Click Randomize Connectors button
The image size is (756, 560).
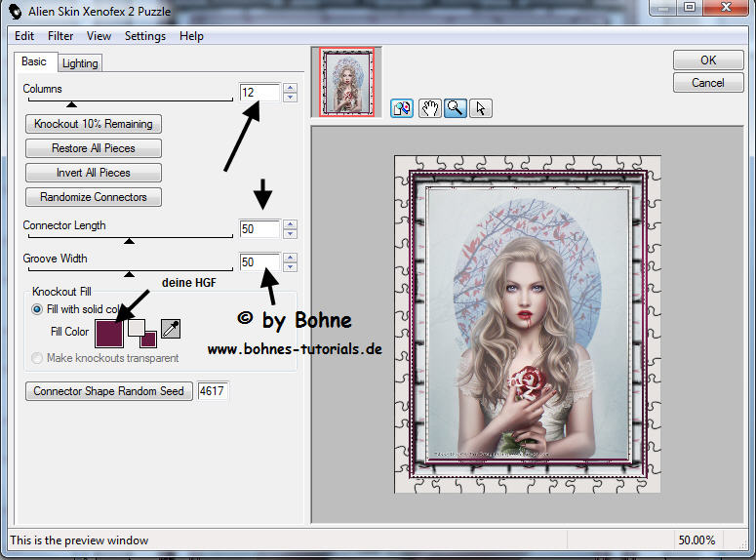(94, 197)
